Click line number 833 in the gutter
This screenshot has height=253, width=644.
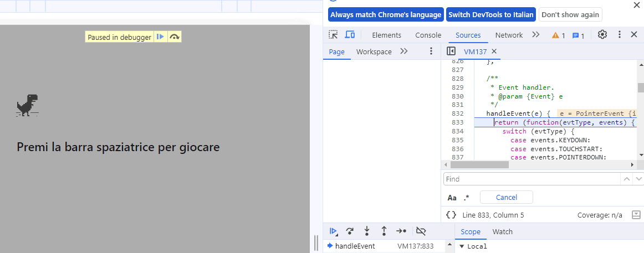(458, 122)
